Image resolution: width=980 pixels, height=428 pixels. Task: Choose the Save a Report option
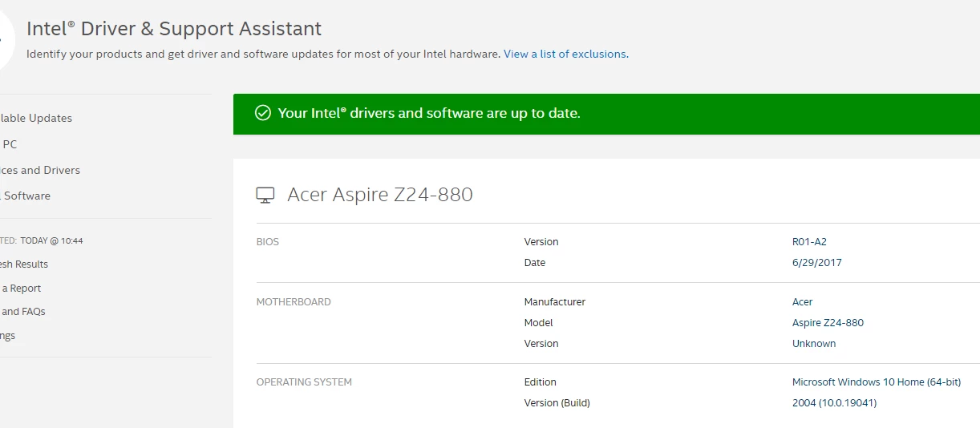point(21,288)
